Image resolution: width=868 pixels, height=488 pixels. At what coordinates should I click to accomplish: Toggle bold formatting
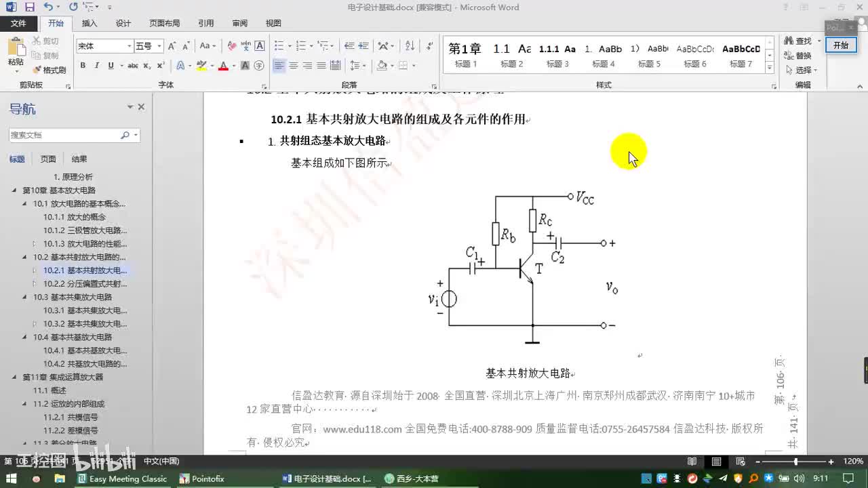[x=83, y=66]
